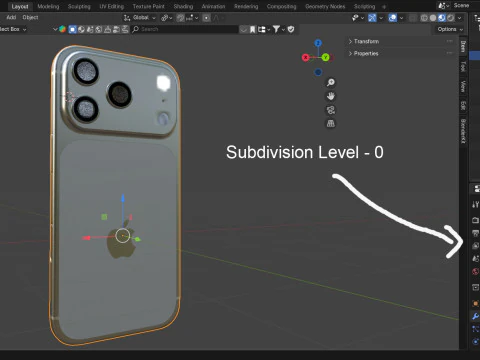The height and width of the screenshot is (360, 480).
Task: Open World properties red globe tab
Action: [475, 272]
